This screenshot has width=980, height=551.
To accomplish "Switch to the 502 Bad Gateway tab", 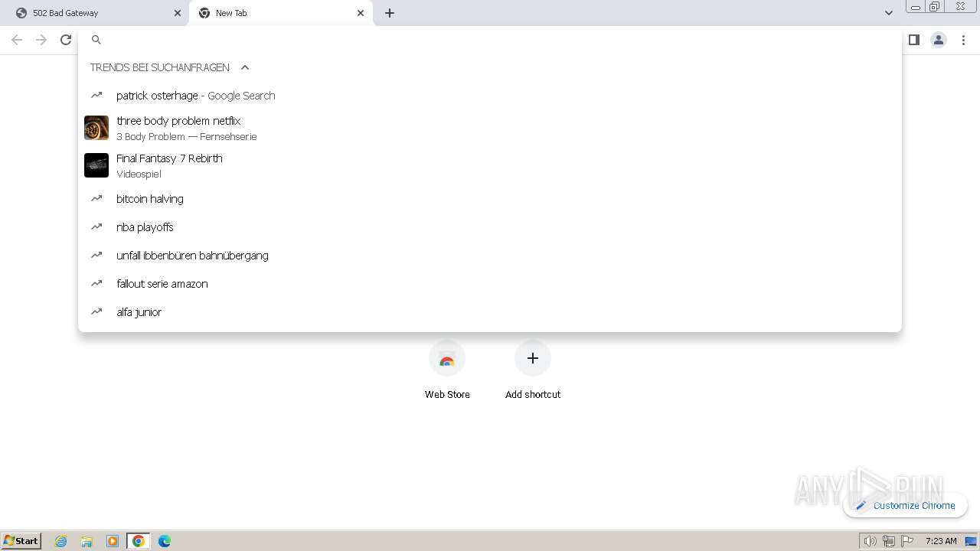I will point(97,13).
